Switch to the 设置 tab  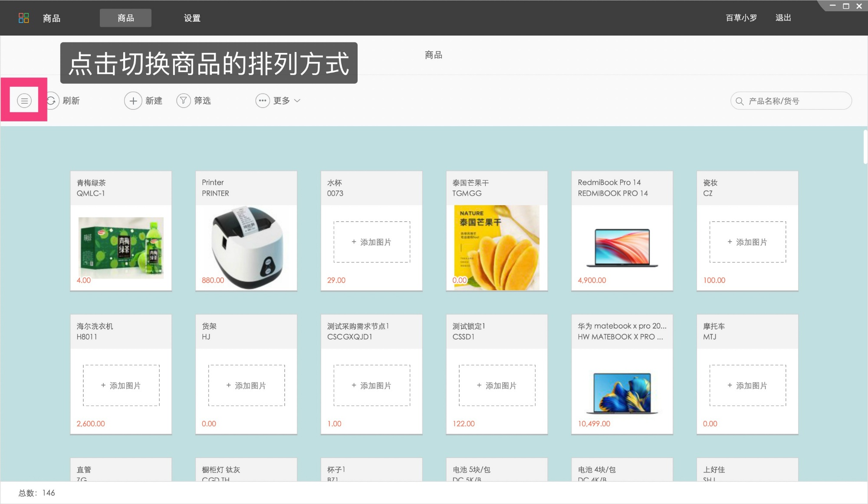coord(192,18)
